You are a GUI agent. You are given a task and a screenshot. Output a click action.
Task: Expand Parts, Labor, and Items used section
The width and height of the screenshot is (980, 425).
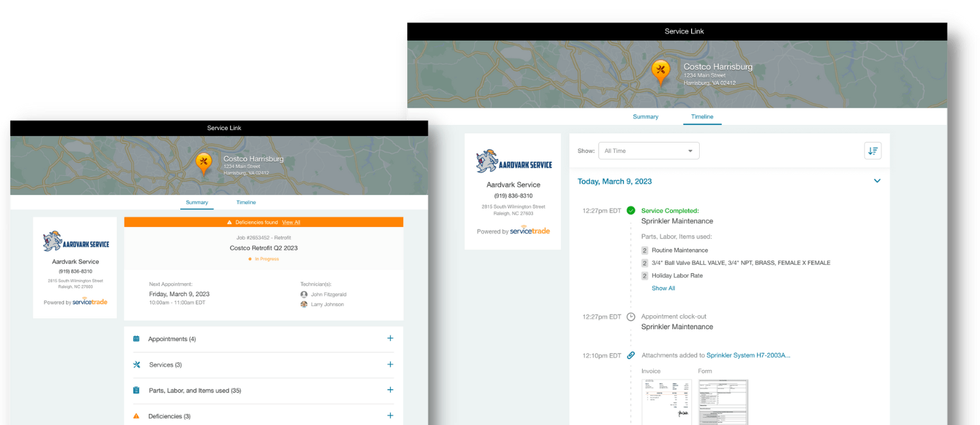pos(390,390)
